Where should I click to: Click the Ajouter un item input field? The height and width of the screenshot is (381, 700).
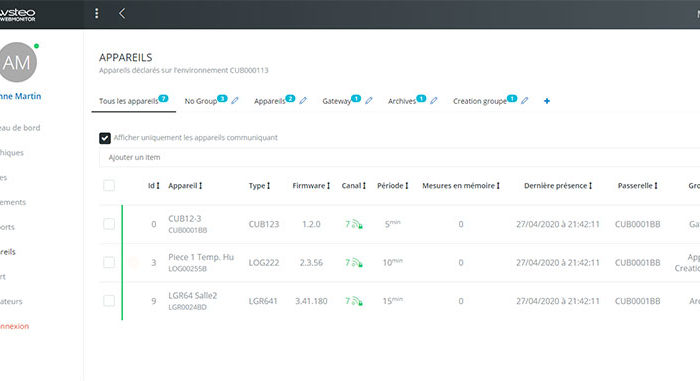(400, 157)
